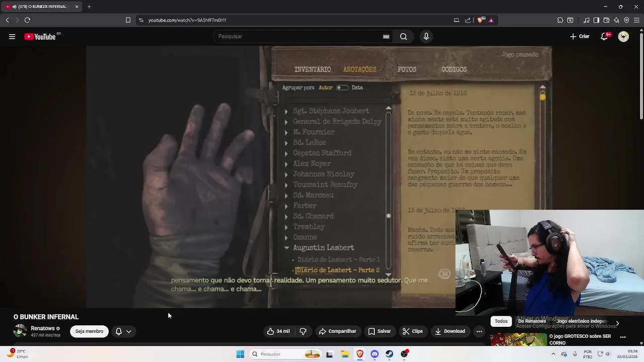The width and height of the screenshot is (644, 362).
Task: Open the Brave Wallet icon in the toolbar
Action: (606, 20)
